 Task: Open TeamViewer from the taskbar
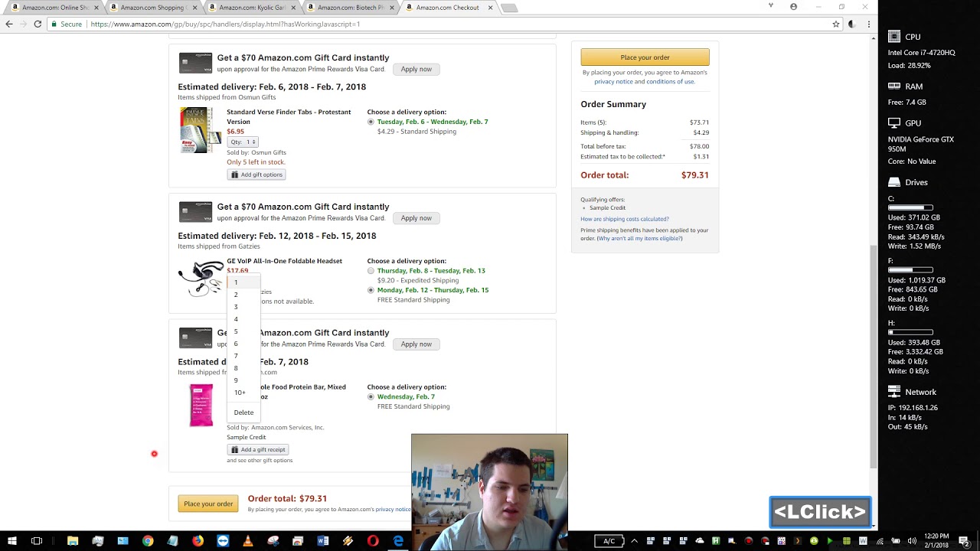coord(223,541)
